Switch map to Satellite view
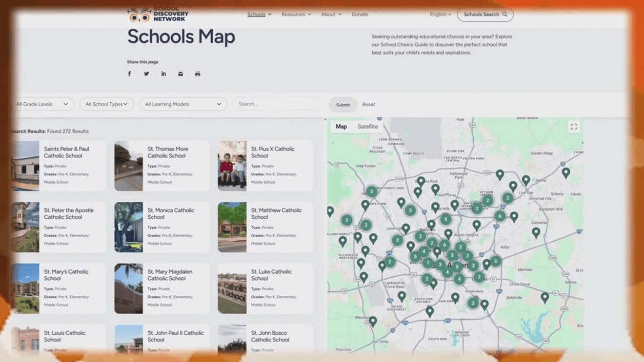Image resolution: width=644 pixels, height=362 pixels. [x=367, y=127]
